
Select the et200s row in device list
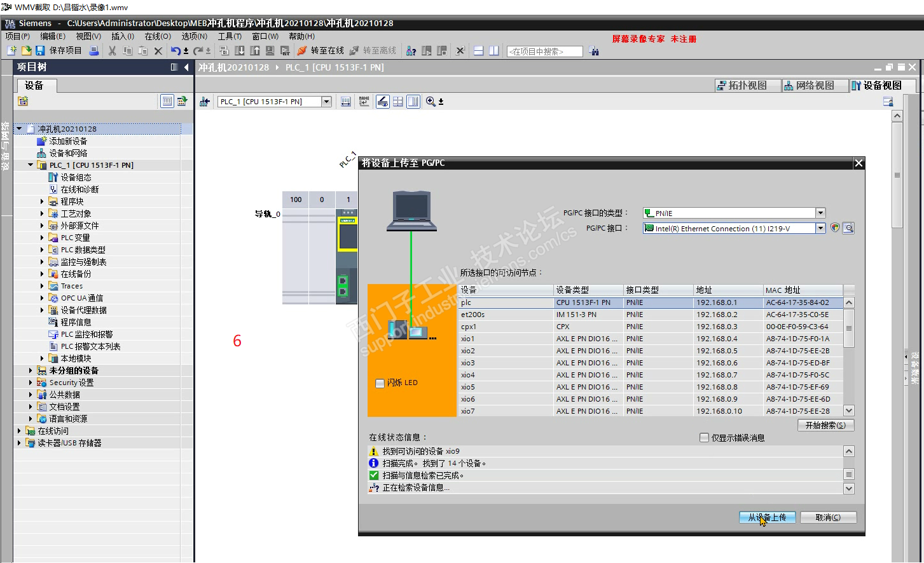651,315
